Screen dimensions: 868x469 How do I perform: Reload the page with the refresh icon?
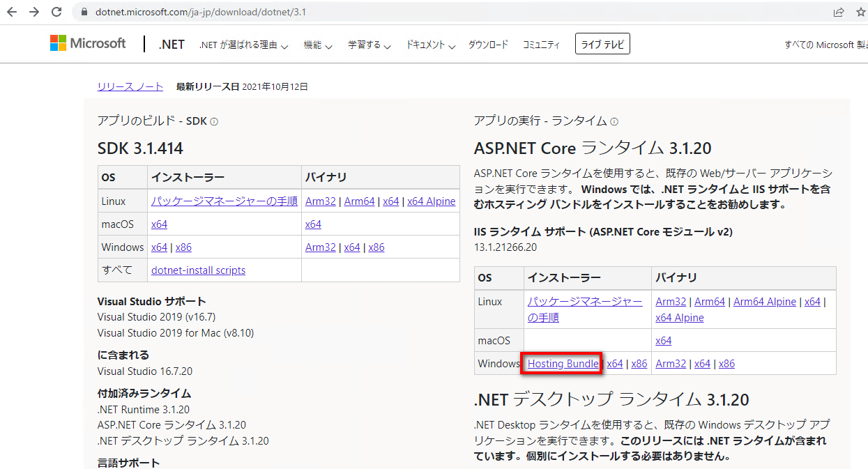[x=57, y=12]
